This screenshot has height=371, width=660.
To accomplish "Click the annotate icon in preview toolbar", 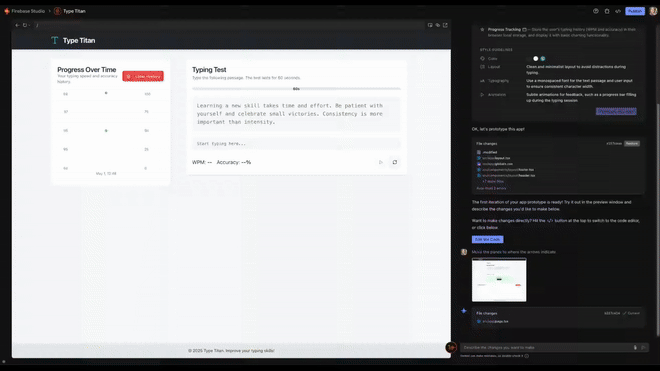I will tap(430, 25).
